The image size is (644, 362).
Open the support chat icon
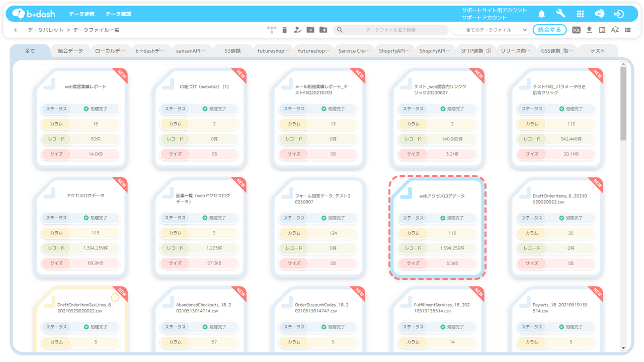599,14
